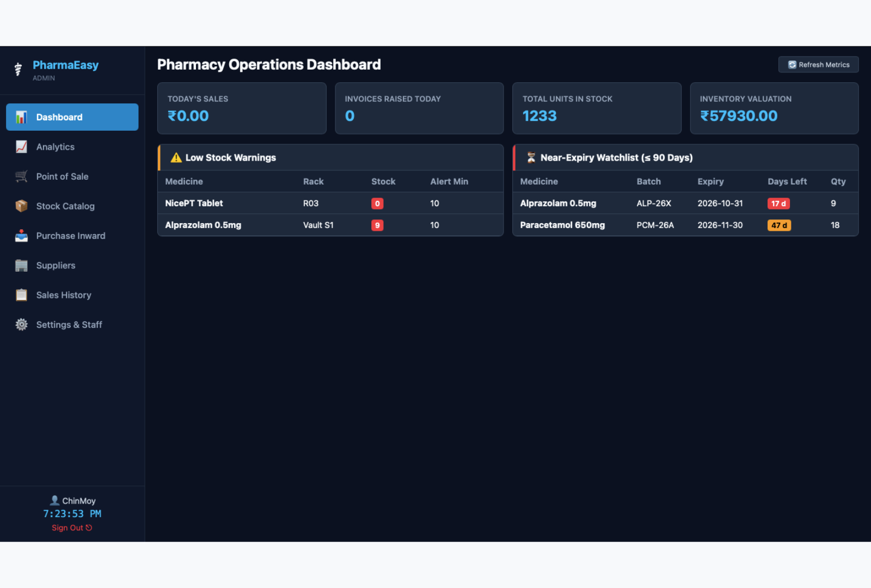Click NicePT Tablet in Low Stock Warnings
The image size is (871, 588).
[194, 203]
